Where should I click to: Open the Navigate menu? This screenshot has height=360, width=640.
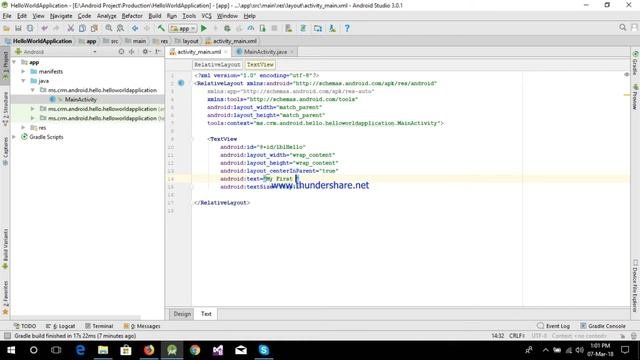tap(61, 16)
